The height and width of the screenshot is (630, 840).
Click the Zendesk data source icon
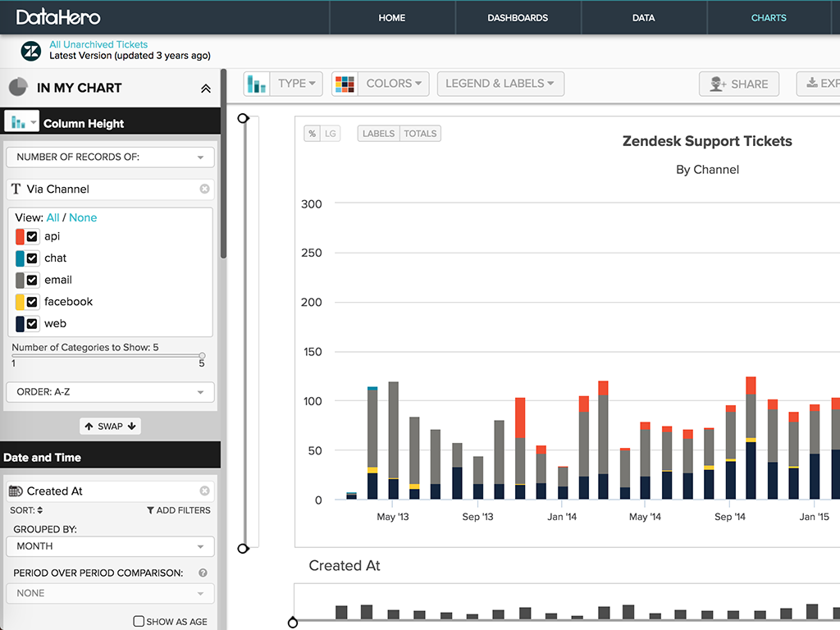coord(31,50)
